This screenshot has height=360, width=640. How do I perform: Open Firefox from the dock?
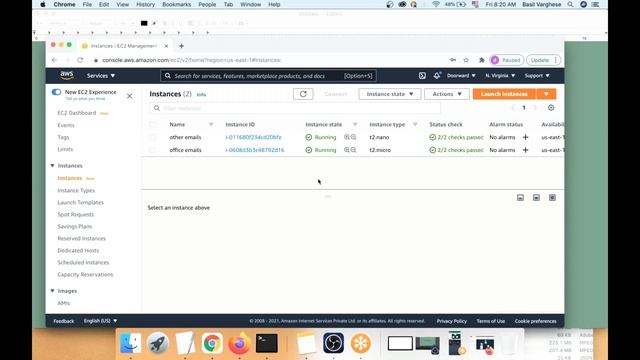coord(239,343)
